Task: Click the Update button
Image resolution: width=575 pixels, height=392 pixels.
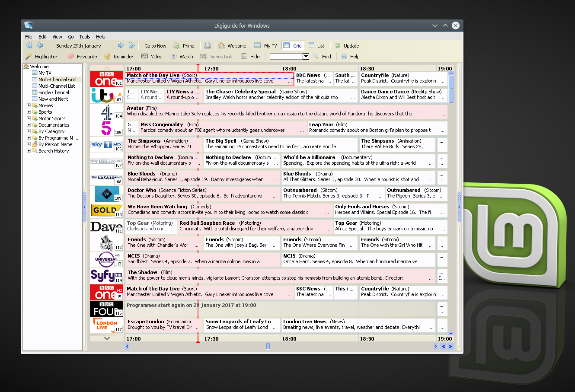Action: (347, 45)
